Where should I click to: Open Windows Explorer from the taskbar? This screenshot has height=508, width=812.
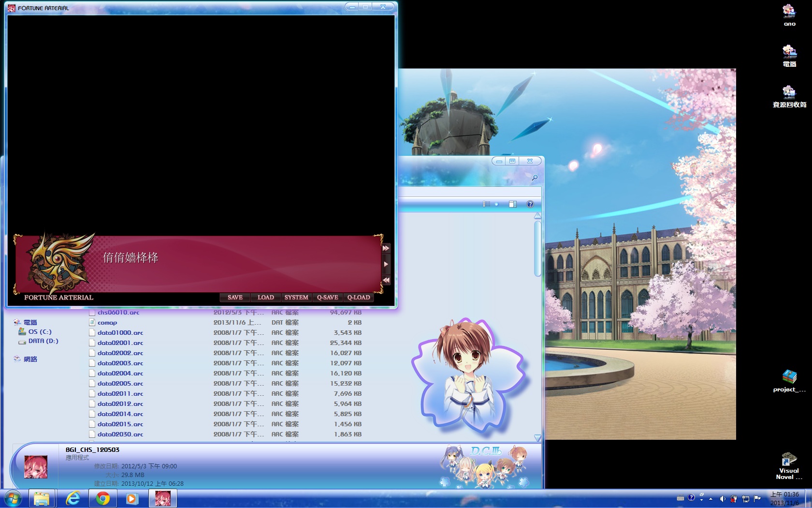(x=42, y=498)
